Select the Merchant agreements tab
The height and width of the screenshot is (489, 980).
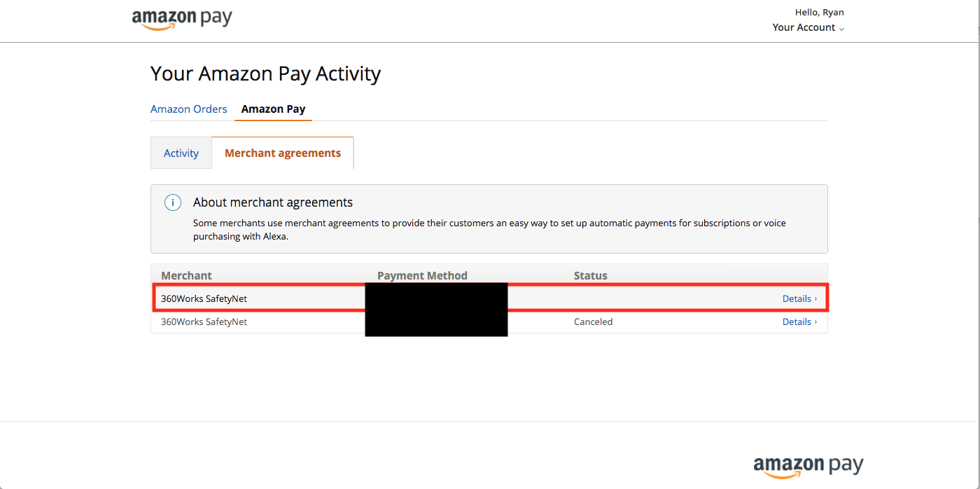click(283, 153)
